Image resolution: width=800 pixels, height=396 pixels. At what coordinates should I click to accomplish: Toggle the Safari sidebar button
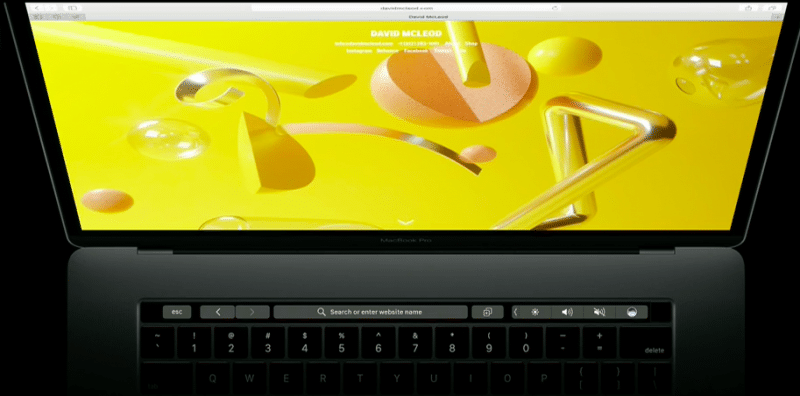pos(72,8)
